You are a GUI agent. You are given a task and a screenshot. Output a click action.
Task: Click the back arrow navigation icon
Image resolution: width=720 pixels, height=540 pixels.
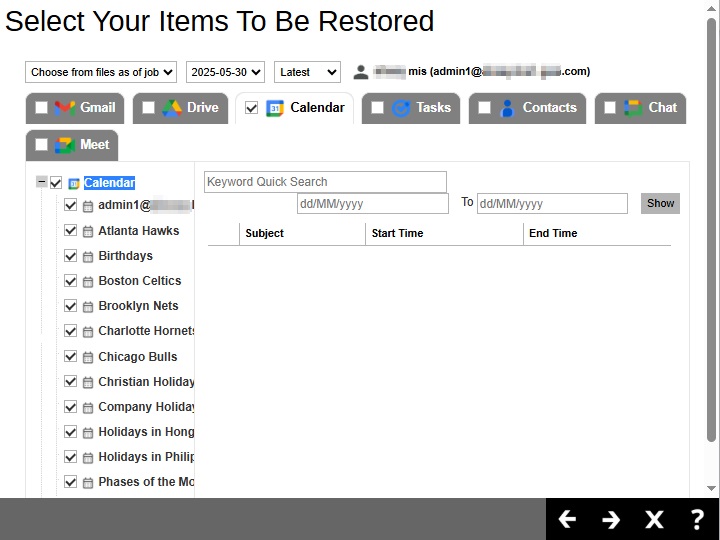coord(567,519)
